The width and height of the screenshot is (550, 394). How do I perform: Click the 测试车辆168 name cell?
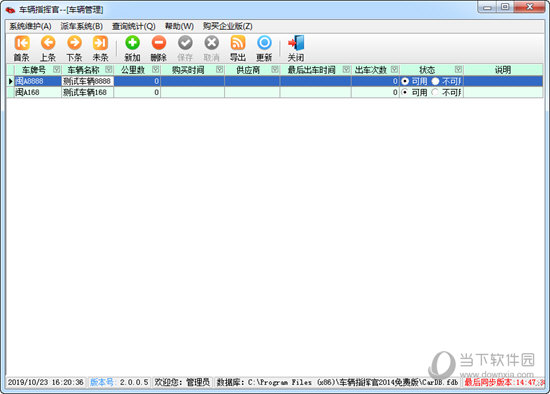click(87, 92)
